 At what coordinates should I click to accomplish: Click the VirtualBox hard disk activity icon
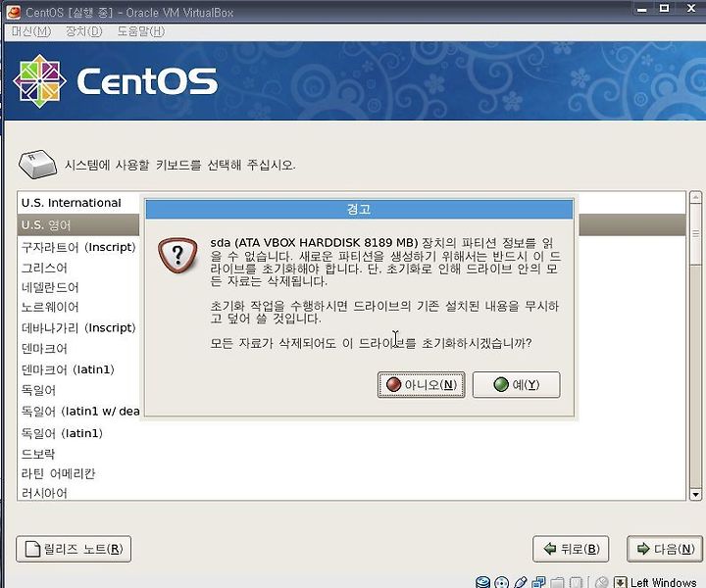(482, 582)
